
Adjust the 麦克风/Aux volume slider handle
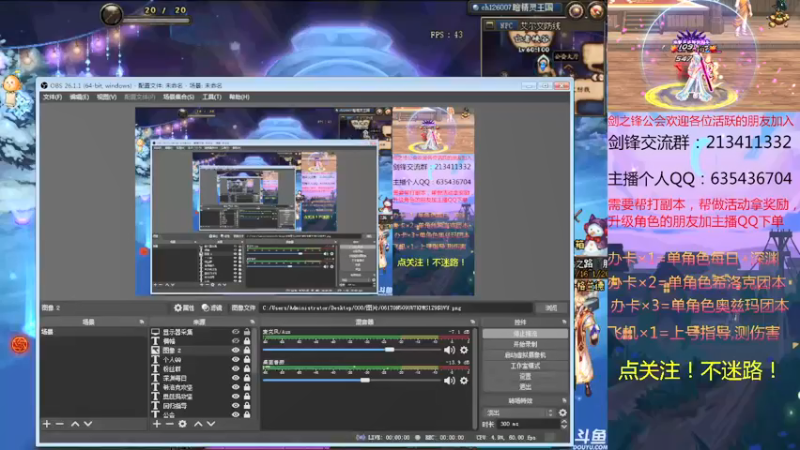point(389,350)
